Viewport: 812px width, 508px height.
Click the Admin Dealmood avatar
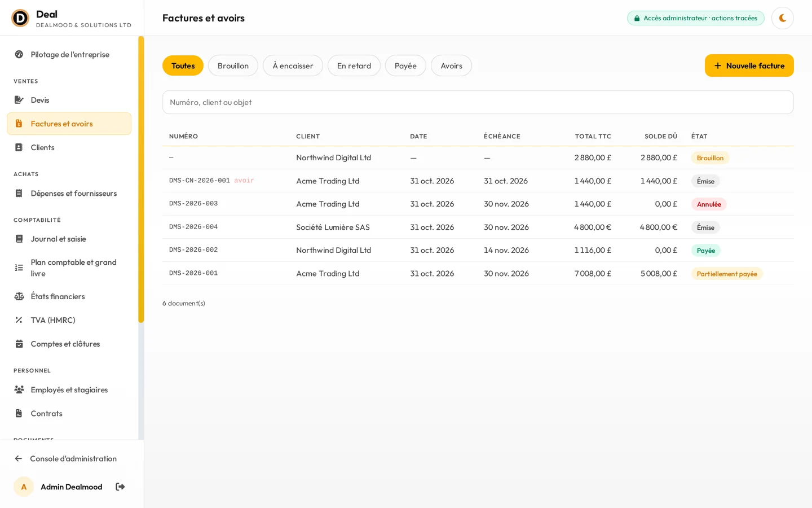click(x=24, y=487)
